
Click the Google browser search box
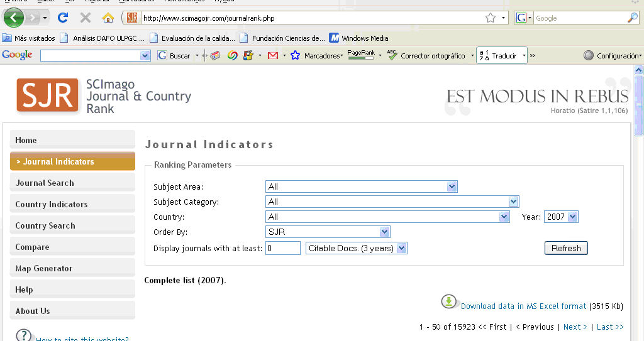click(x=580, y=18)
